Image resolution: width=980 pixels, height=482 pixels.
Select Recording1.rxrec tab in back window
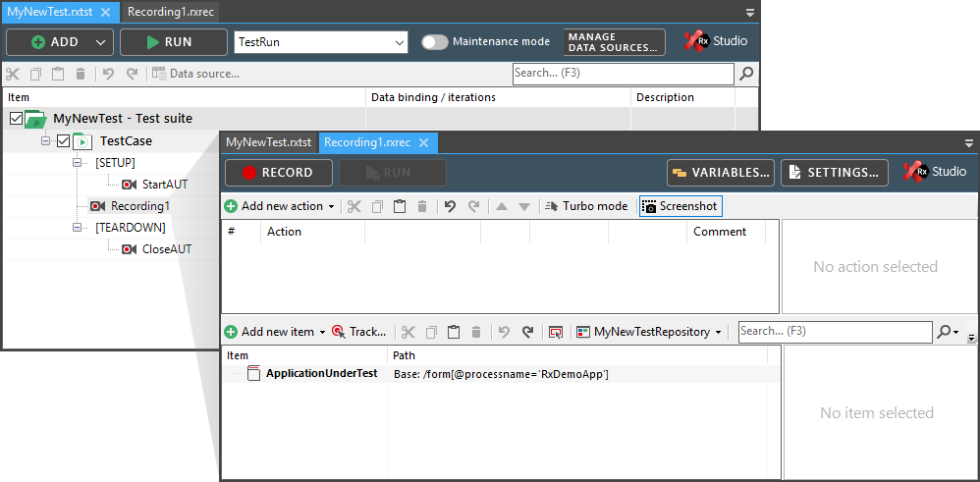click(171, 11)
